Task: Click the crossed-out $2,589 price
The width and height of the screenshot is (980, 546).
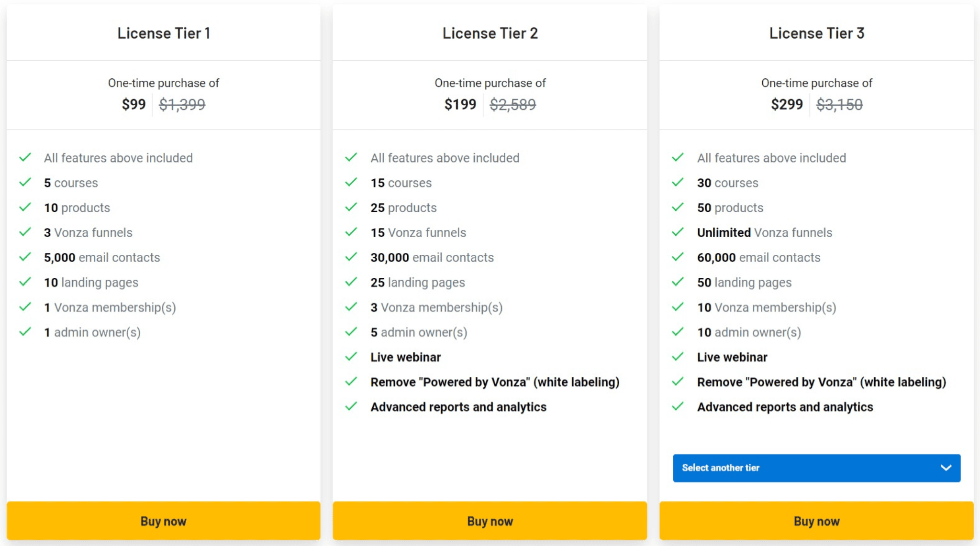Action: (x=512, y=104)
